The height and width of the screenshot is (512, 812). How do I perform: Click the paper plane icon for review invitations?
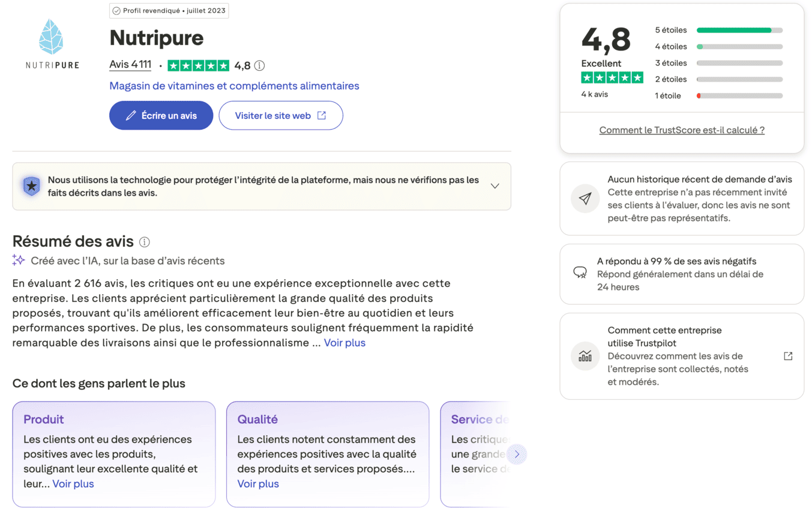point(585,199)
